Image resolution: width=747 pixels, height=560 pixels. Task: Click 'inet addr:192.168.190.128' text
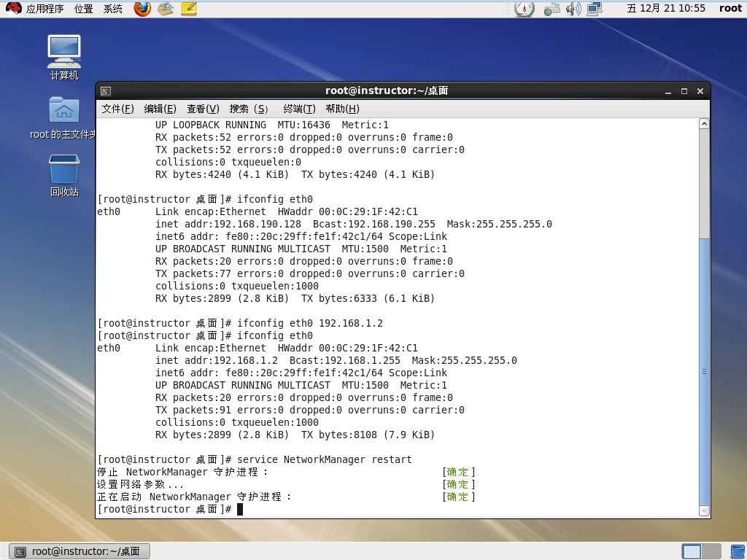(x=228, y=225)
